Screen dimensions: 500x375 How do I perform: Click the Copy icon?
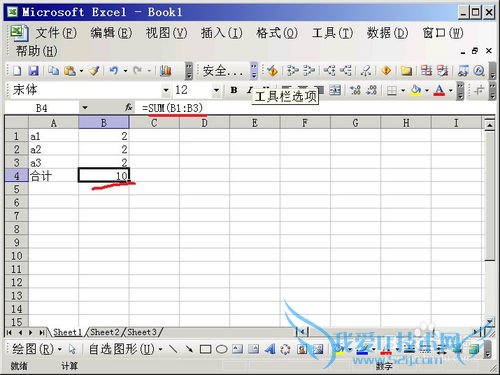point(53,71)
